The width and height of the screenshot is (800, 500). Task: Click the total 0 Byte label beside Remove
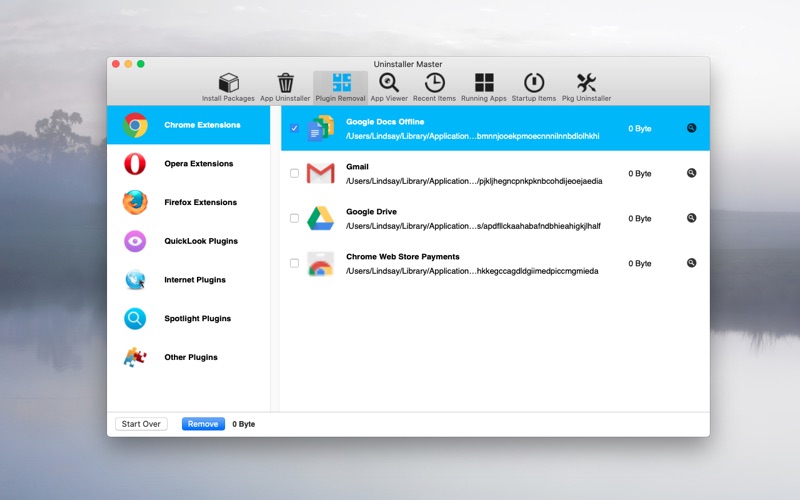pos(244,424)
